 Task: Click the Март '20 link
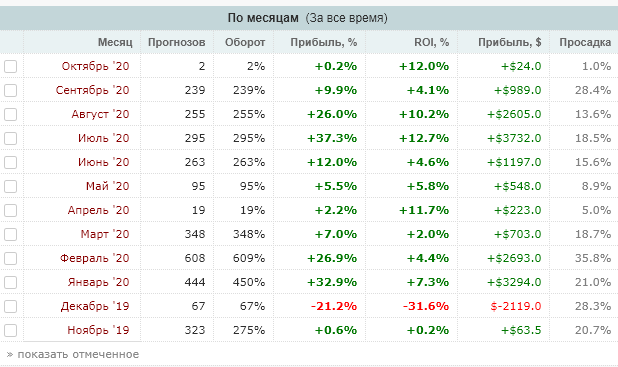click(x=105, y=234)
